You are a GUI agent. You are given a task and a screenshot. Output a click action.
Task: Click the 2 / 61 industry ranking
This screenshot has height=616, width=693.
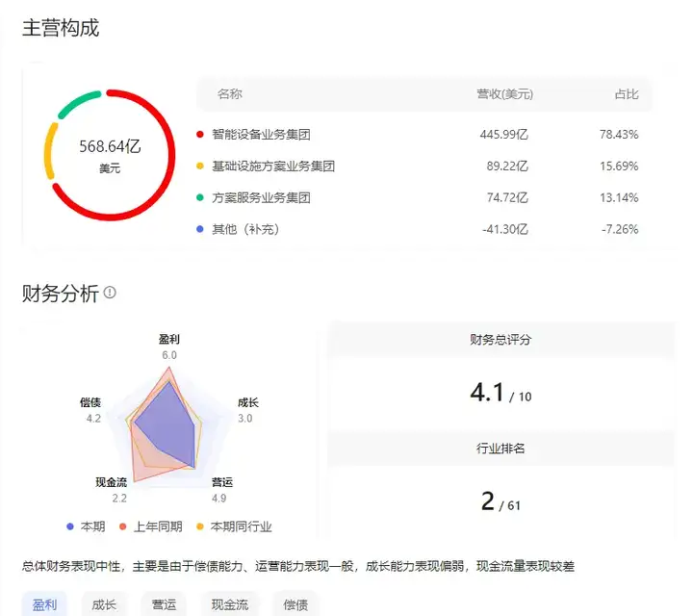[x=500, y=501]
